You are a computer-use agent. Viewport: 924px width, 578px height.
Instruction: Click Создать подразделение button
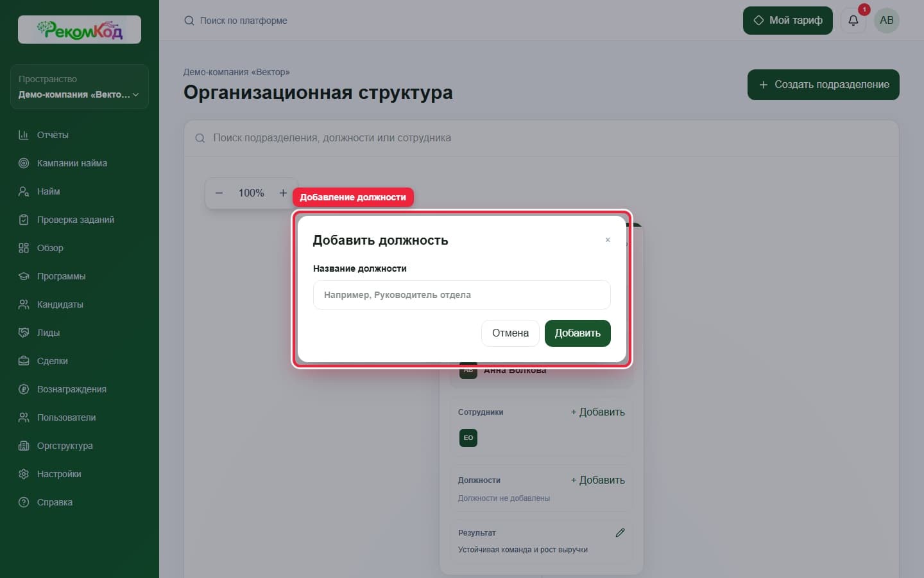pos(823,85)
